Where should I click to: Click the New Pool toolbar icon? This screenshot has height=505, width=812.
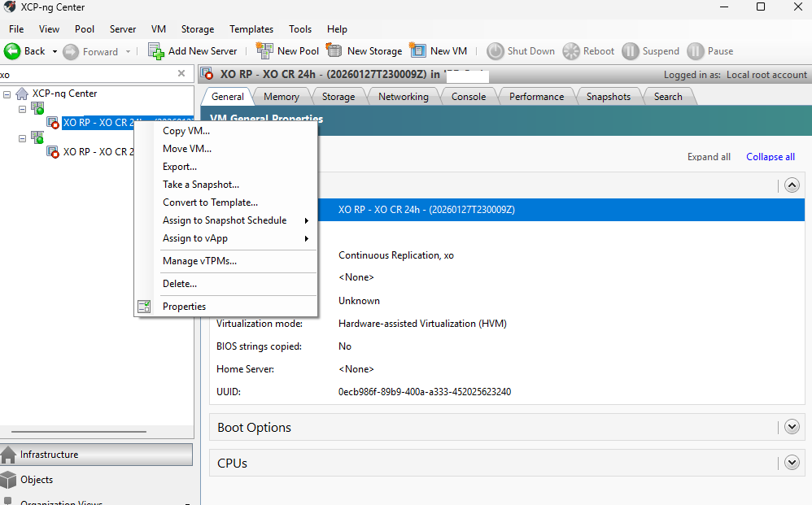[264, 51]
